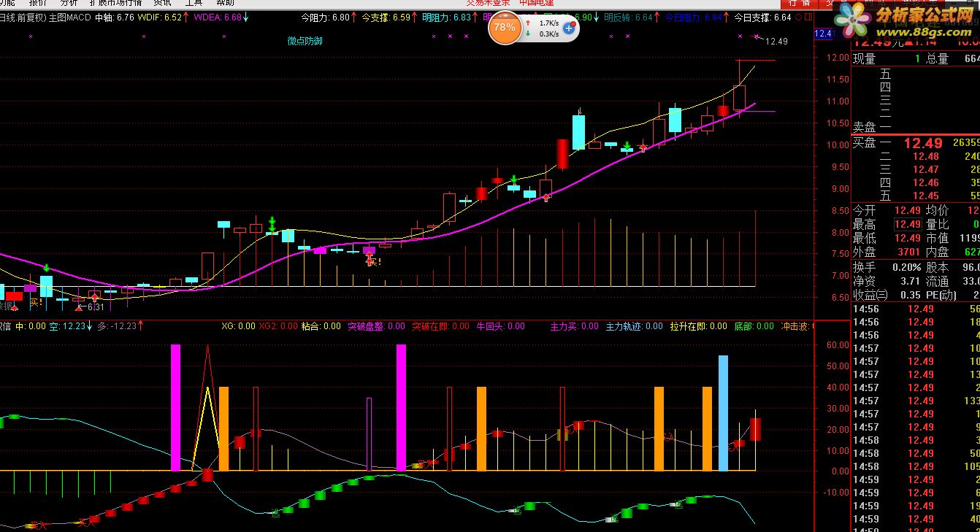Click the 空: 12.23 indicator value
This screenshot has height=532, width=980.
[x=67, y=326]
